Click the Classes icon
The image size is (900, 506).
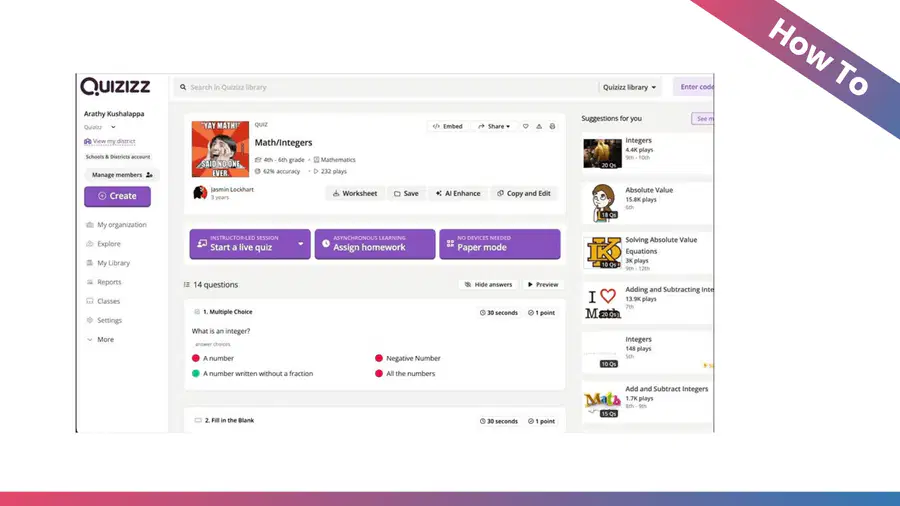pos(90,301)
